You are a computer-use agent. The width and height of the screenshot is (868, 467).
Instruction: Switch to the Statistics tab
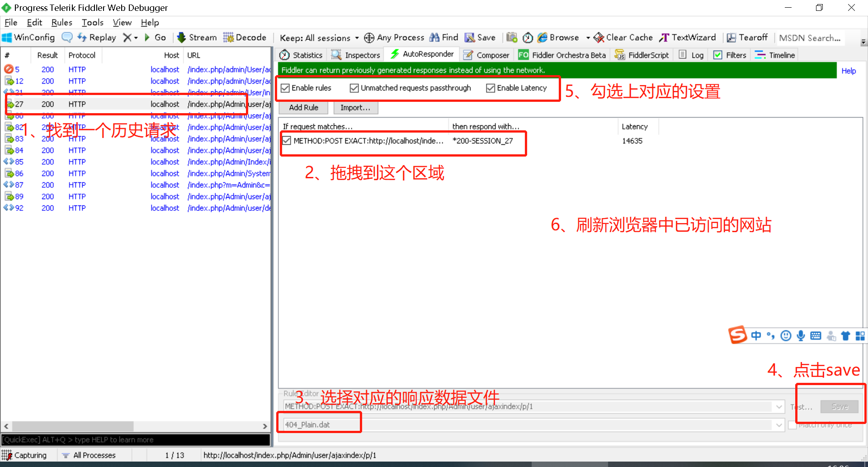point(301,55)
